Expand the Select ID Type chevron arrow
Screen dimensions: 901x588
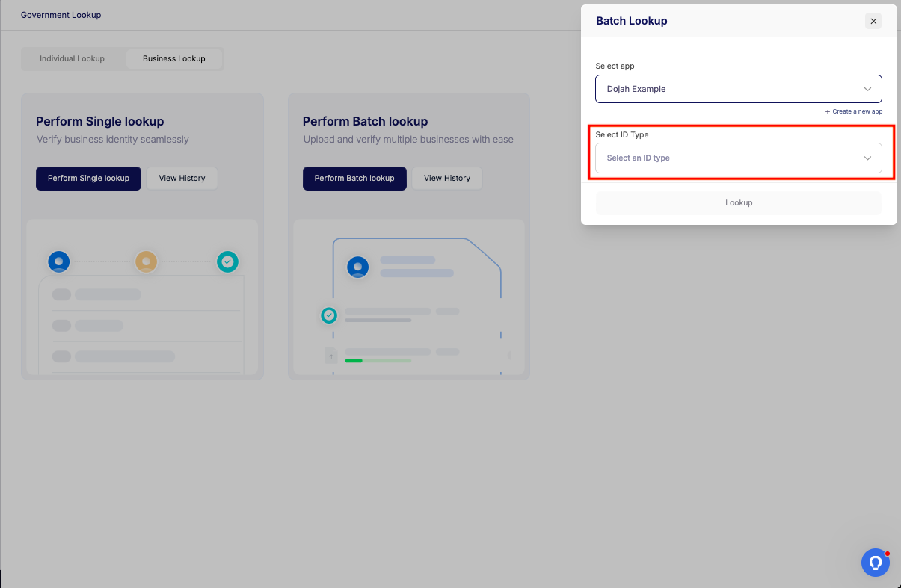pos(867,158)
